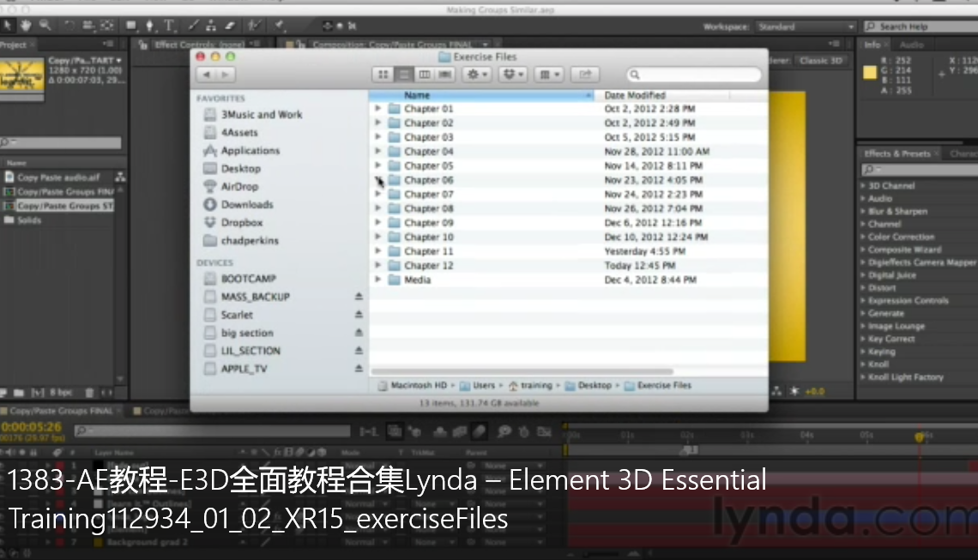Image resolution: width=978 pixels, height=560 pixels.
Task: Expand the 3D Channel effects category
Action: [x=863, y=186]
